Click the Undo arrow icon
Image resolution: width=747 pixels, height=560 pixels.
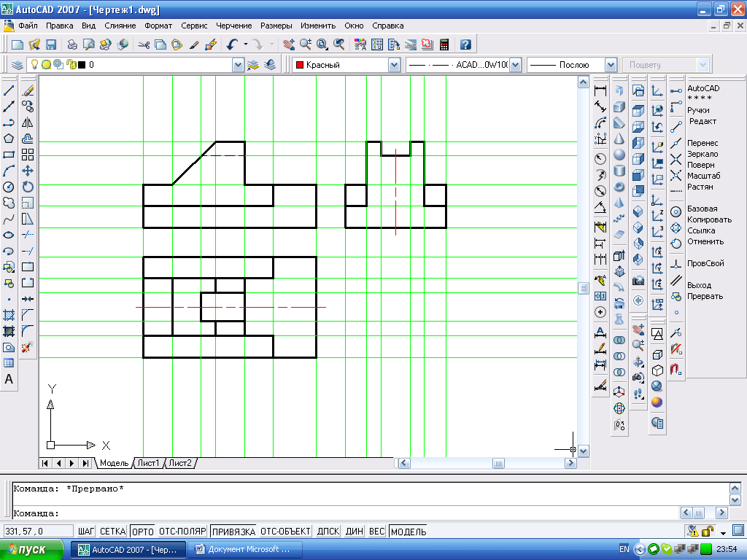[x=232, y=44]
